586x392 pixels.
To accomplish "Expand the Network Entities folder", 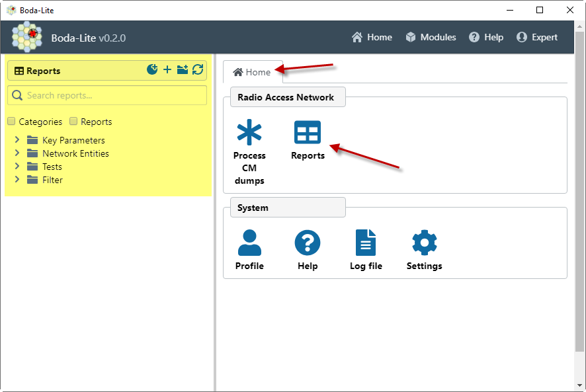I will 17,153.
